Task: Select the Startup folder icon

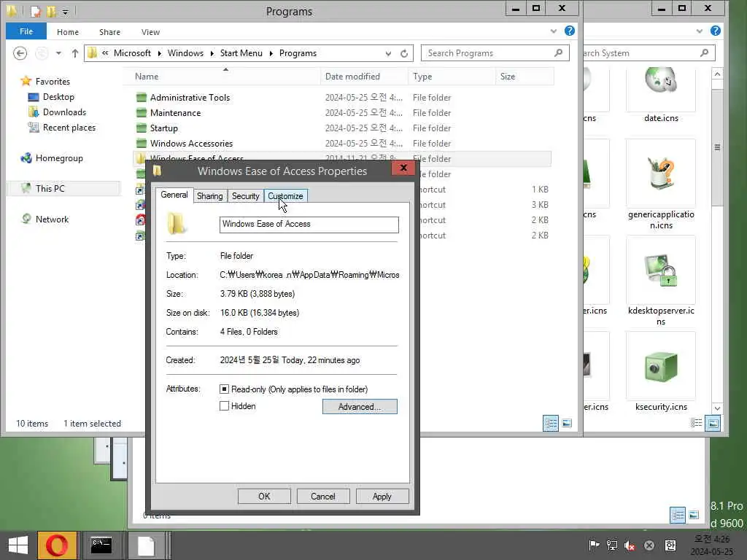Action: [x=141, y=128]
